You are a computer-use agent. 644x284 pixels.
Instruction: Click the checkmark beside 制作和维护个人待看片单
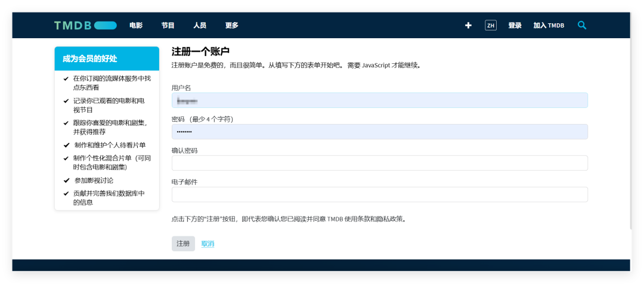pos(66,145)
